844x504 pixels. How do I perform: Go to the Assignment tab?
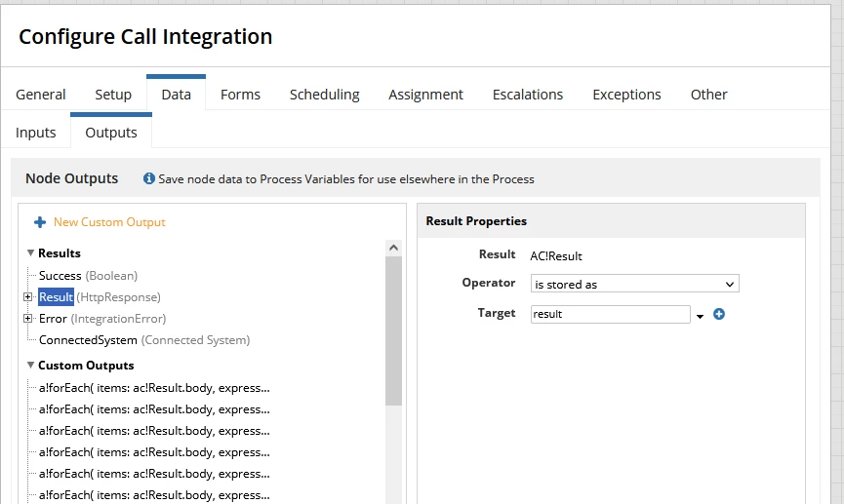click(x=425, y=95)
